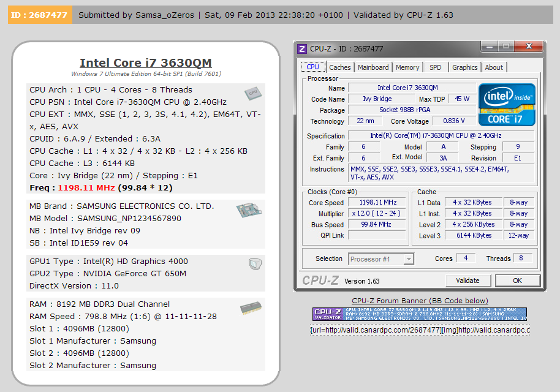Click the Specification field in CPU-Z
The width and height of the screenshot is (560, 392).
pyautogui.click(x=441, y=135)
